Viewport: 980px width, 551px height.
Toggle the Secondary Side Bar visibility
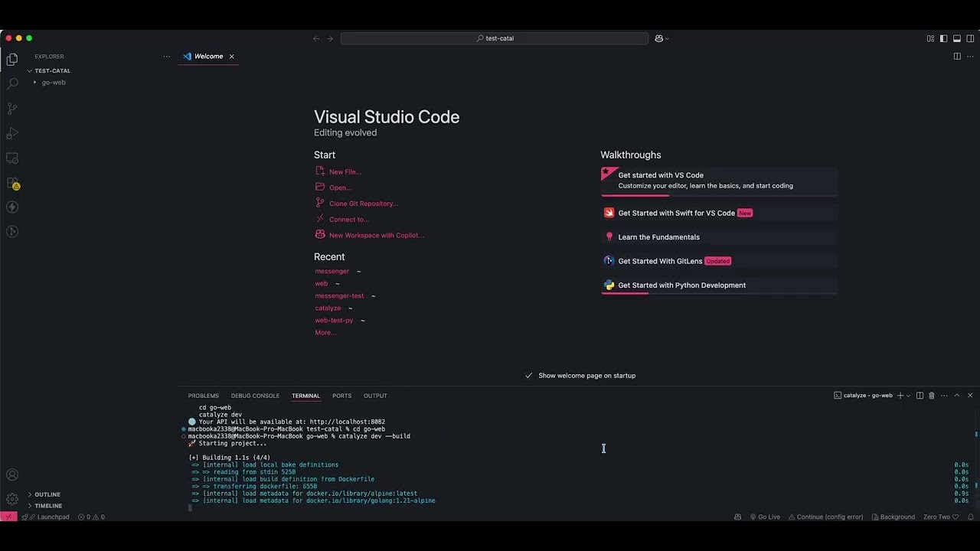(970, 38)
